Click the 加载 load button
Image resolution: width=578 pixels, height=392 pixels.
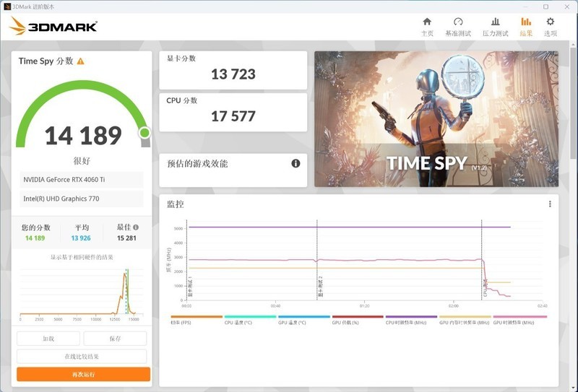click(x=48, y=339)
